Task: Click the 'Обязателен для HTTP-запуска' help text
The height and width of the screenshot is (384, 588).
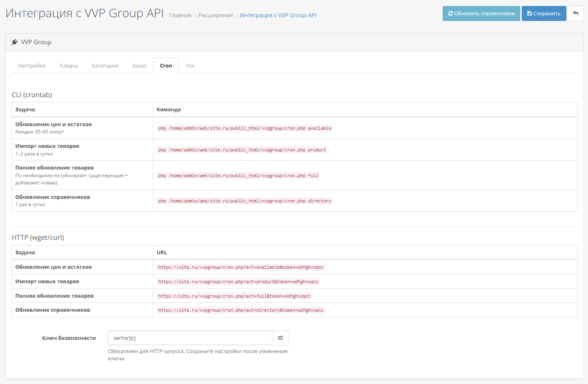Action: point(197,355)
